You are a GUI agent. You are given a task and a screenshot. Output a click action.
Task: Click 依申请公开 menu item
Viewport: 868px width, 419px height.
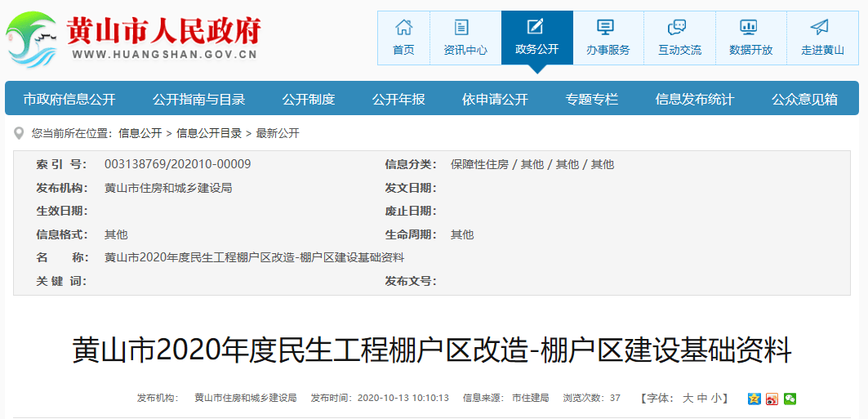coord(495,100)
